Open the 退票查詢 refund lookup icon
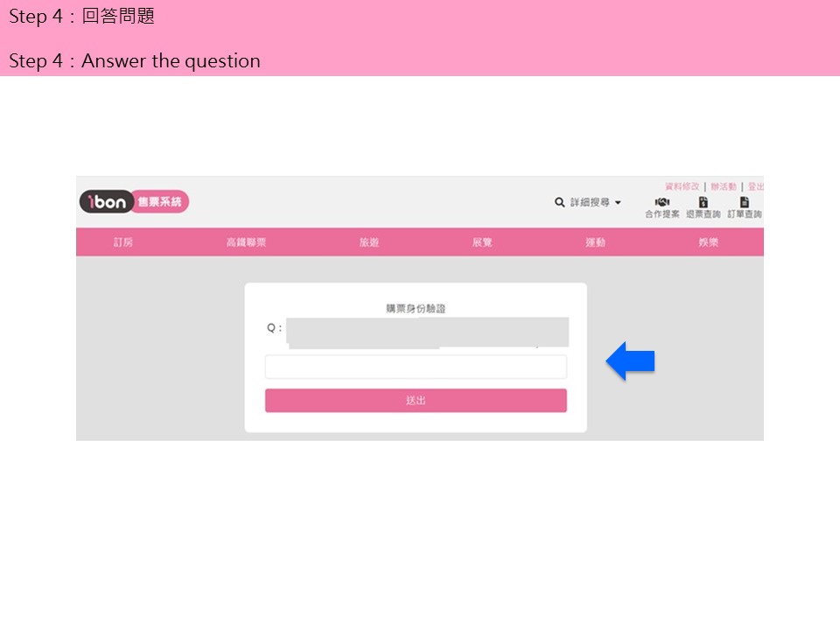The height and width of the screenshot is (630, 840). (703, 203)
